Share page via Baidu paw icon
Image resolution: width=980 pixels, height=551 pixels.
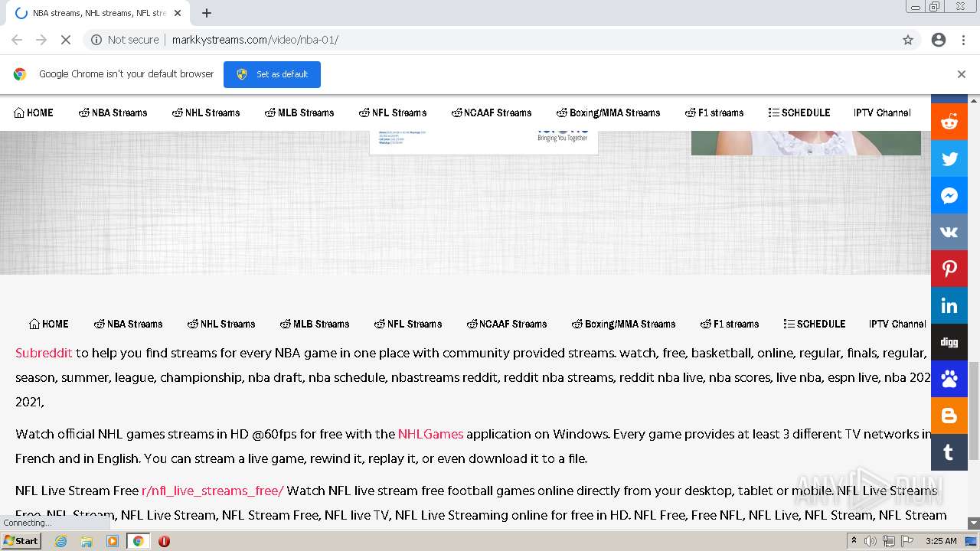click(949, 379)
